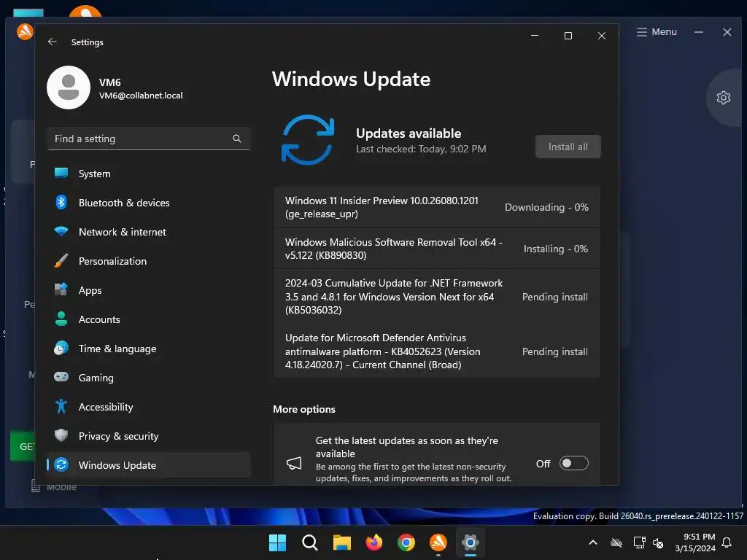Select the Malicious Software Removal Tool update
The image size is (747, 560).
pos(437,249)
